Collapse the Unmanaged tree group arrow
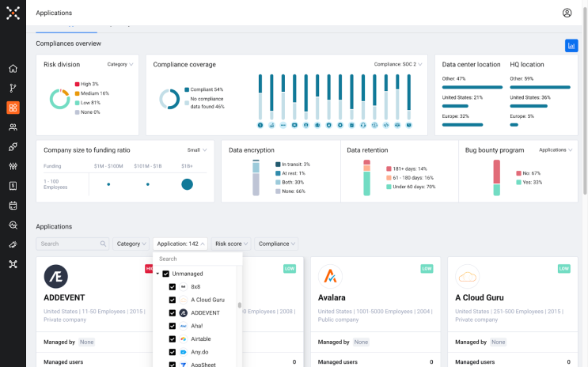The height and width of the screenshot is (367, 588). 157,274
